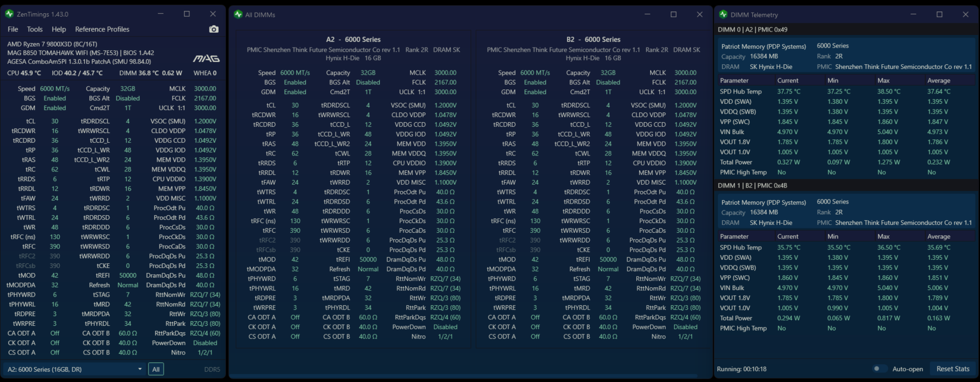Click Total Power current value 0.294 W

pos(788,318)
